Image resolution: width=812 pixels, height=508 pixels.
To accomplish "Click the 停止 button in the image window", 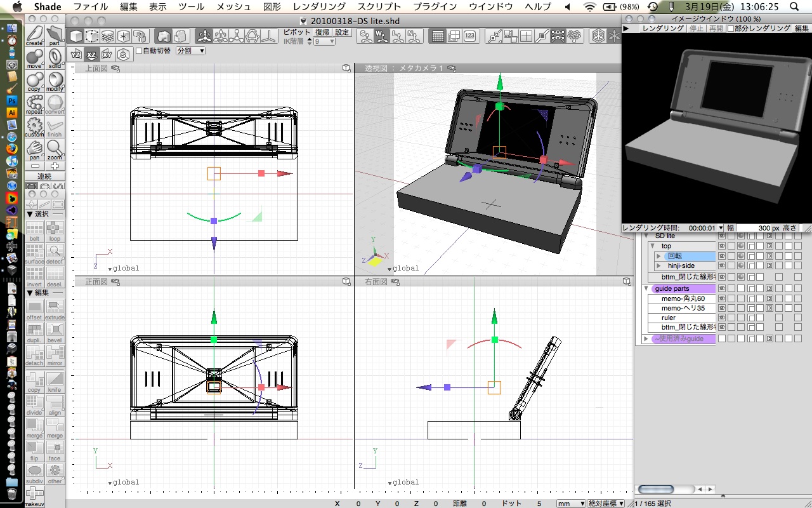I will click(x=697, y=28).
